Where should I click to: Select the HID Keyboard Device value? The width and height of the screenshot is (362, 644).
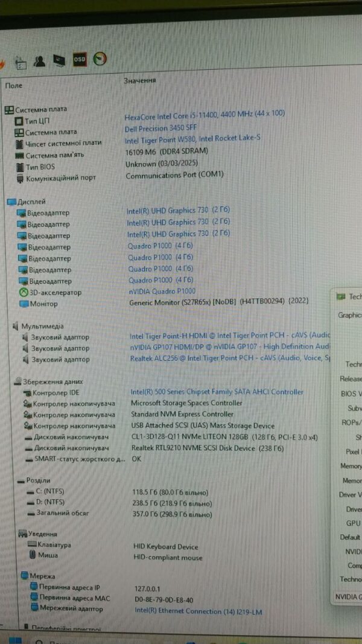[x=166, y=547]
